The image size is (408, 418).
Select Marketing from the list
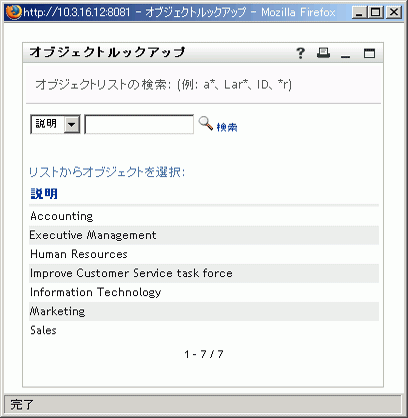[x=57, y=311]
